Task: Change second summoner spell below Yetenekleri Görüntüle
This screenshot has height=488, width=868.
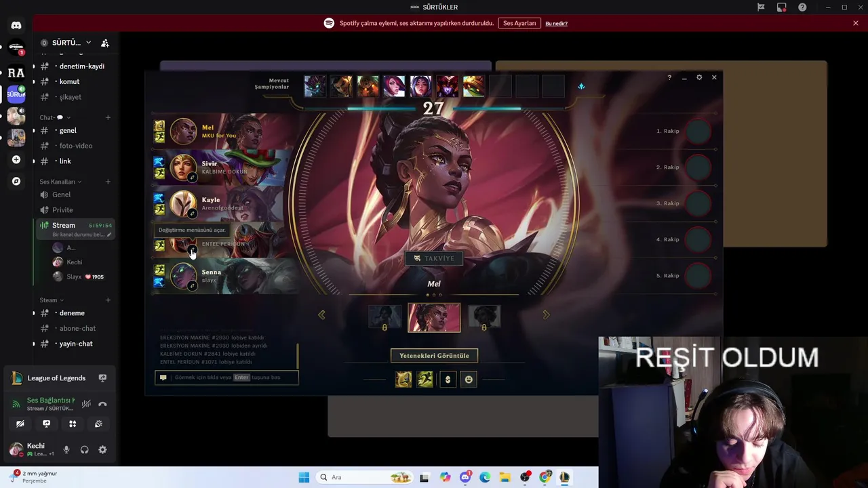Action: pos(425,380)
